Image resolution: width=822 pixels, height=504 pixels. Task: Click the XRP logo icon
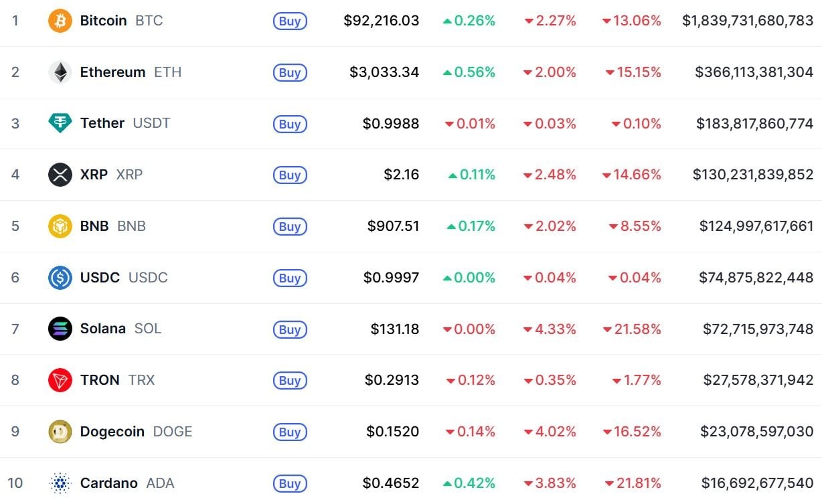[x=61, y=175]
